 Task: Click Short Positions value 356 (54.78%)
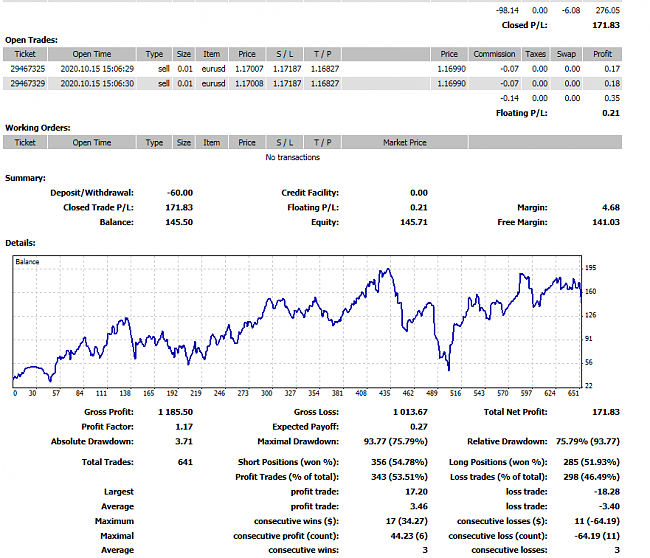pyautogui.click(x=399, y=462)
